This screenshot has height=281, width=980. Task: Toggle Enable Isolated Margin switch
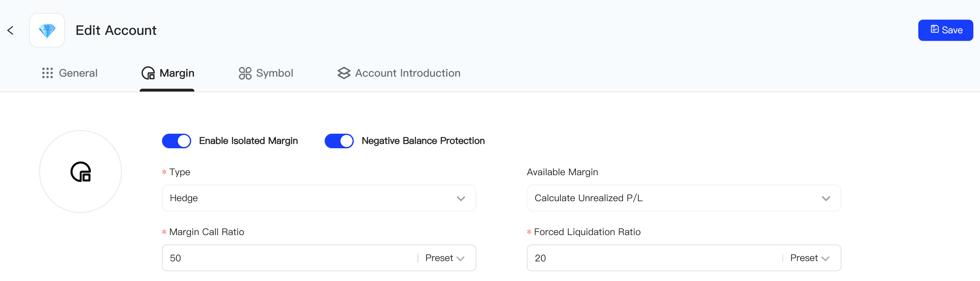(x=177, y=141)
